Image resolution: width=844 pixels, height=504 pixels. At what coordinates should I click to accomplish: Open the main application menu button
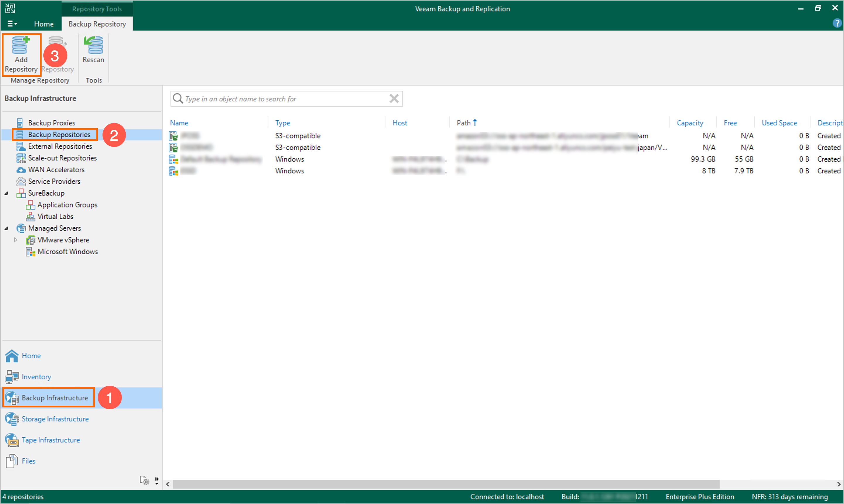click(12, 24)
